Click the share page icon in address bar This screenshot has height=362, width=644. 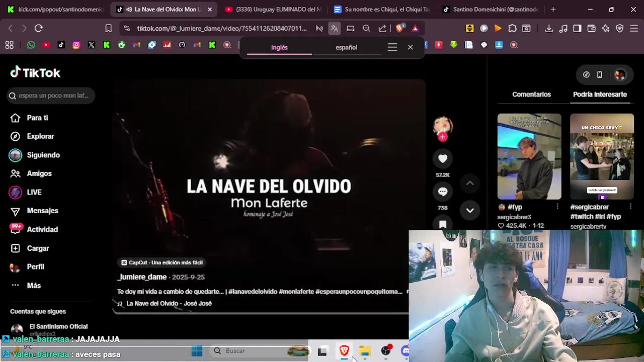click(x=382, y=28)
